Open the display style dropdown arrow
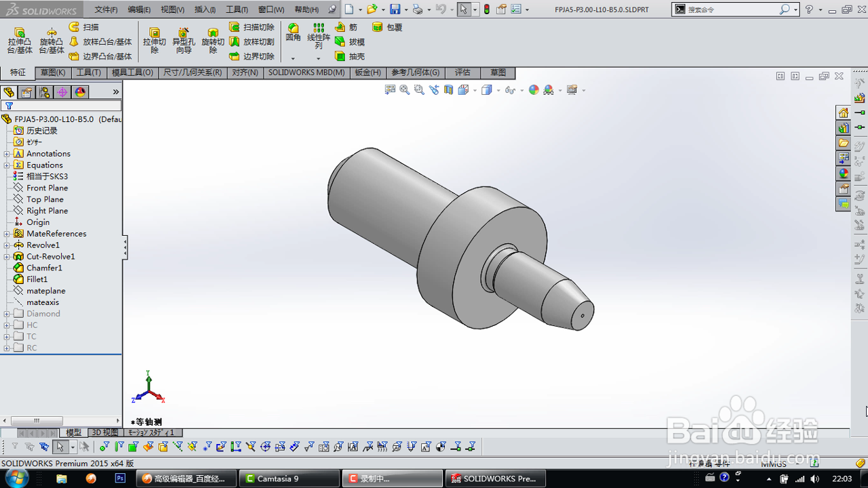The width and height of the screenshot is (868, 488). pos(497,90)
